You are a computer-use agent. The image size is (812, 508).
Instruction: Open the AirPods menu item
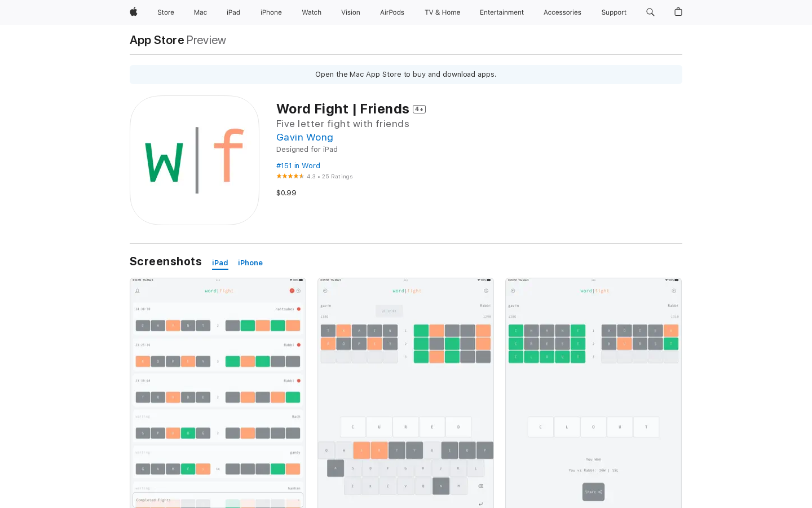[x=392, y=12]
